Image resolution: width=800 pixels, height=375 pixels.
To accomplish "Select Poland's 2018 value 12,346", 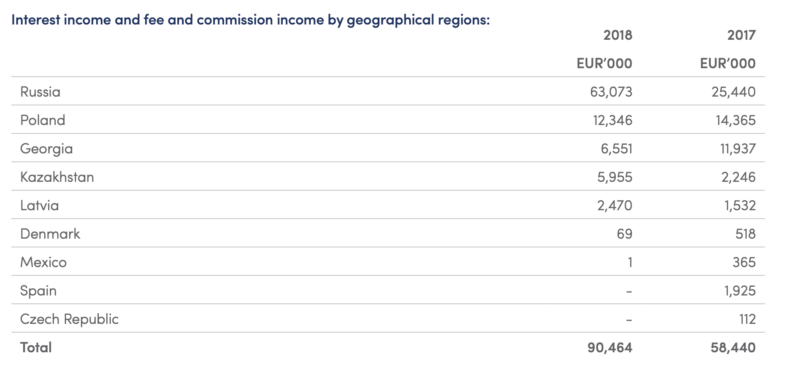I will 612,120.
